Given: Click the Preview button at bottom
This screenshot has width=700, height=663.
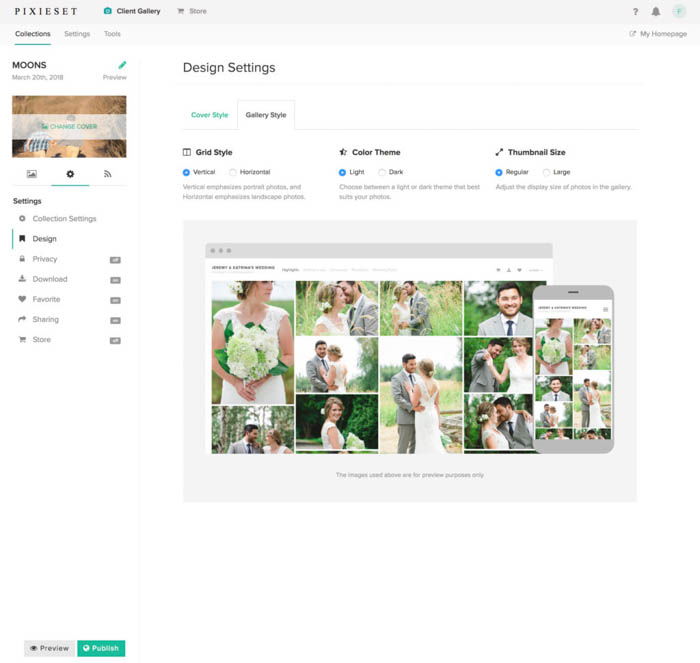Looking at the screenshot, I should point(50,648).
